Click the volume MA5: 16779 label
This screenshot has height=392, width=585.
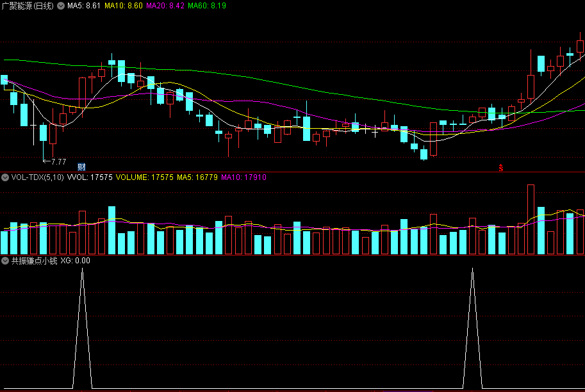[197, 177]
